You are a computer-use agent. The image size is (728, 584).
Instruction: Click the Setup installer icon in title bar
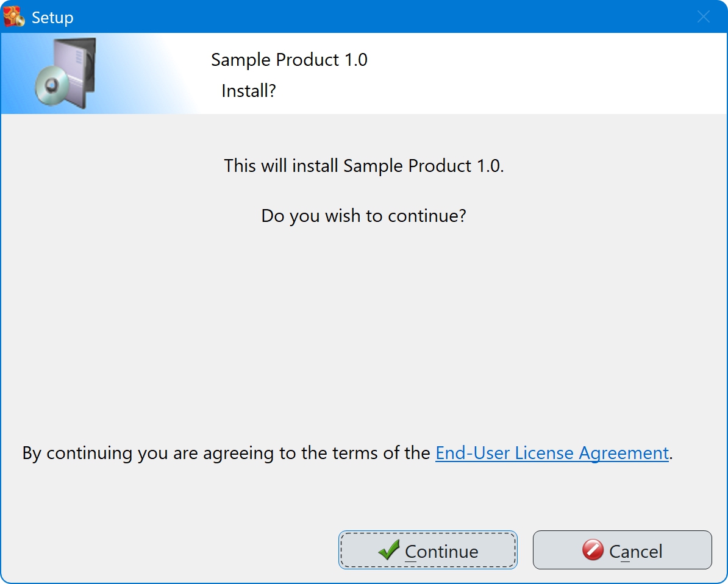[x=14, y=16]
